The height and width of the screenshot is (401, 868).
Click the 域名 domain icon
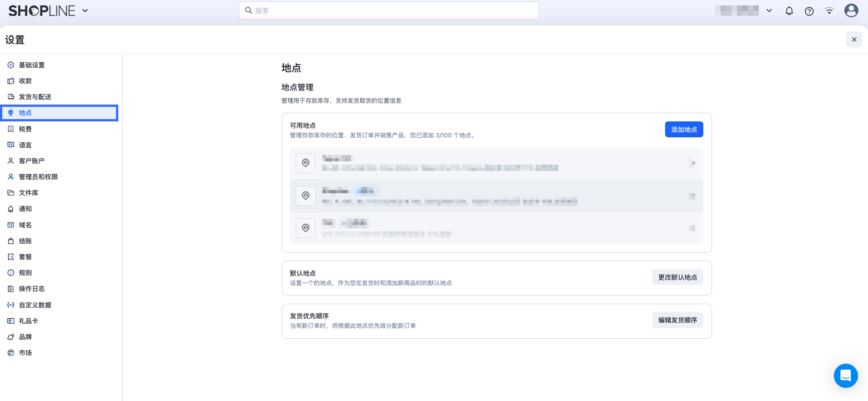pos(11,225)
